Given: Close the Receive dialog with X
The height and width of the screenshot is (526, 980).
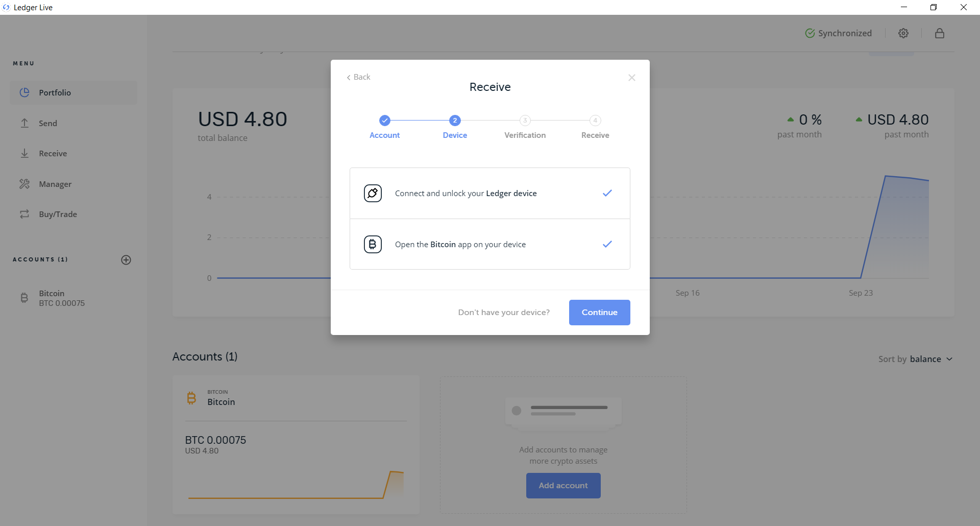Looking at the screenshot, I should [x=632, y=78].
